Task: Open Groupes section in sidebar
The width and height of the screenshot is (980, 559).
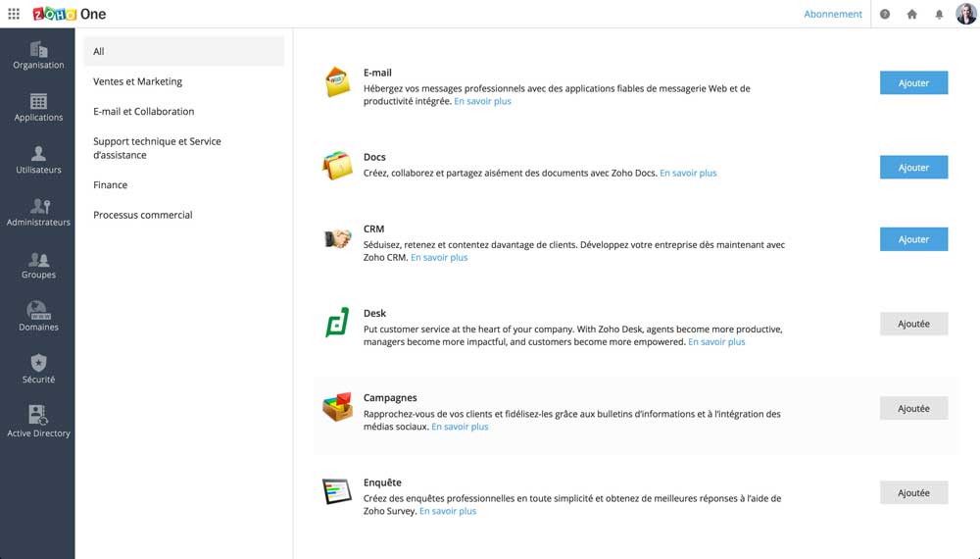Action: [x=38, y=265]
